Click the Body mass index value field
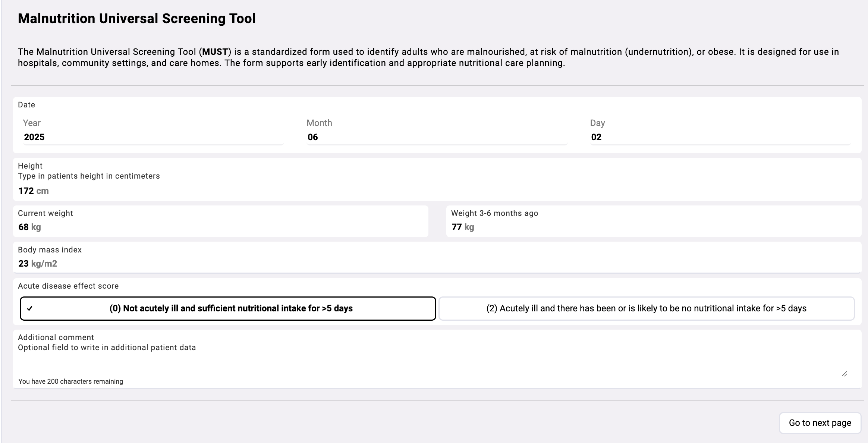Screen dimensions: 868x443 437,264
